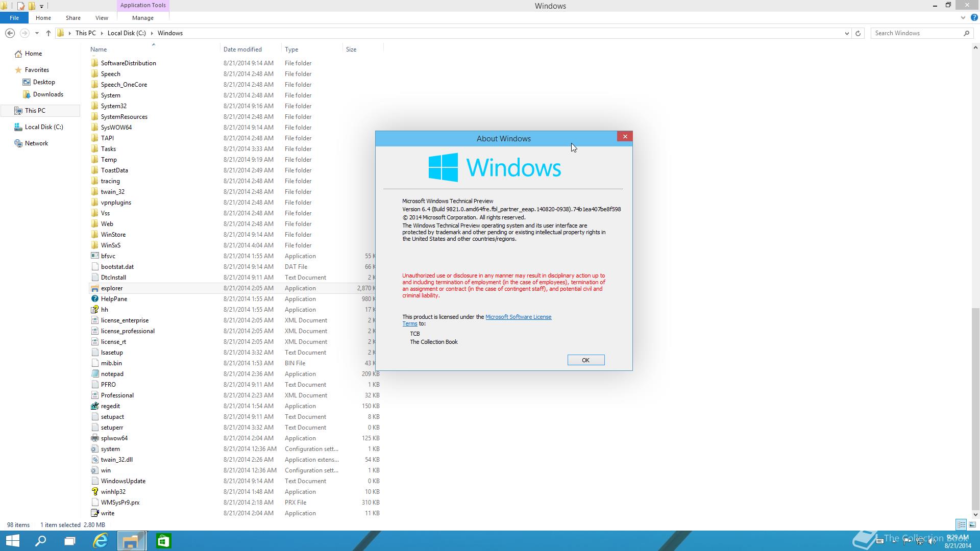Viewport: 980px width, 551px height.
Task: Select Home in the navigation pane
Action: (33, 54)
